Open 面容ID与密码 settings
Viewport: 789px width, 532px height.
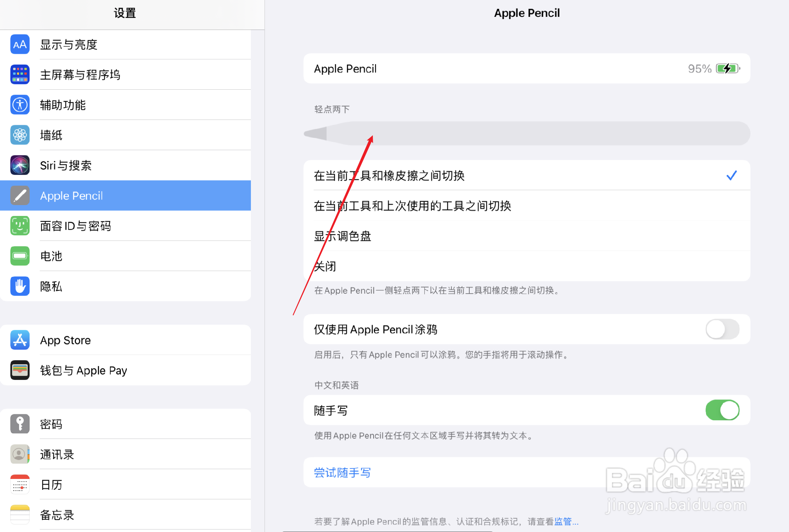126,226
